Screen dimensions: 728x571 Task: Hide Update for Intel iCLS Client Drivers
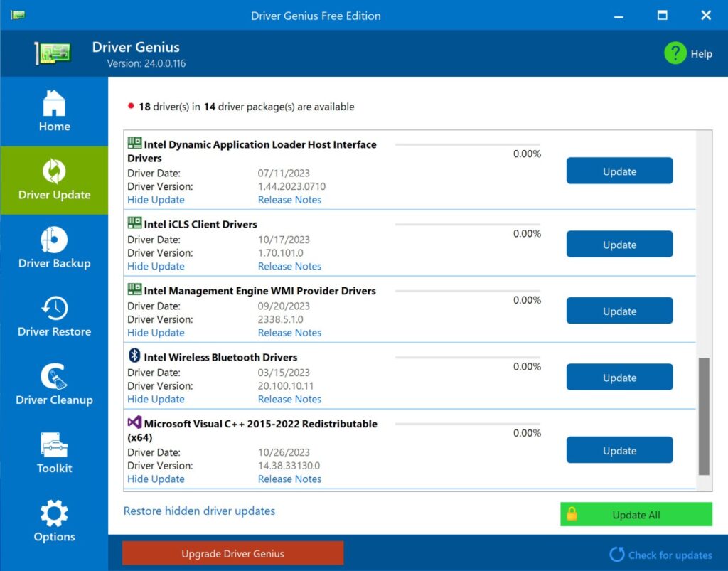[x=156, y=266]
